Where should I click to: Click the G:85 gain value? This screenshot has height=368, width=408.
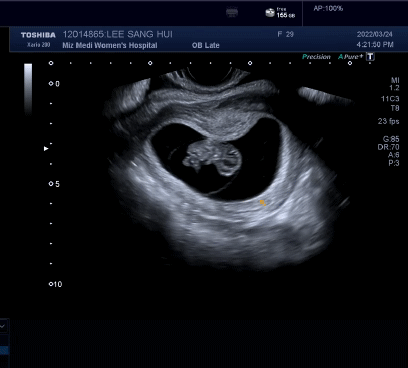(391, 139)
